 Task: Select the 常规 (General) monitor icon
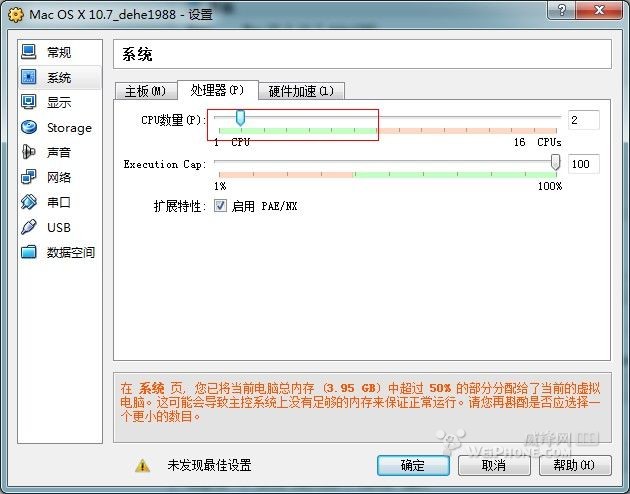(29, 52)
